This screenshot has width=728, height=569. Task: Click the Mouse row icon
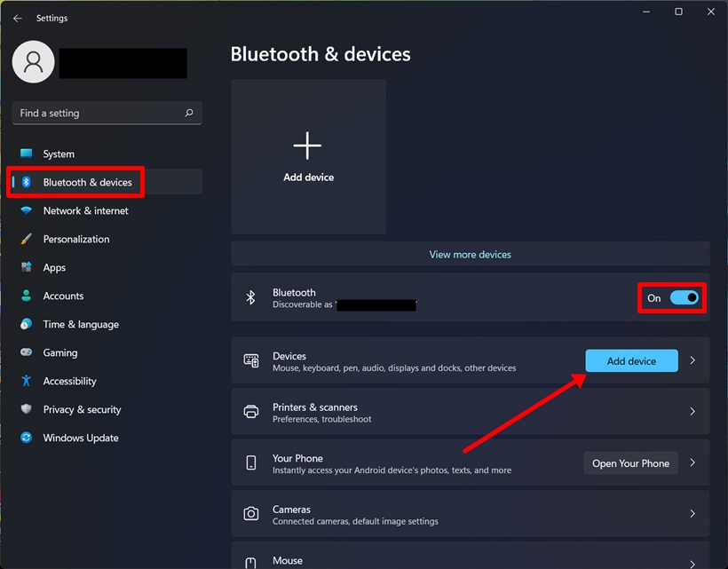click(250, 563)
